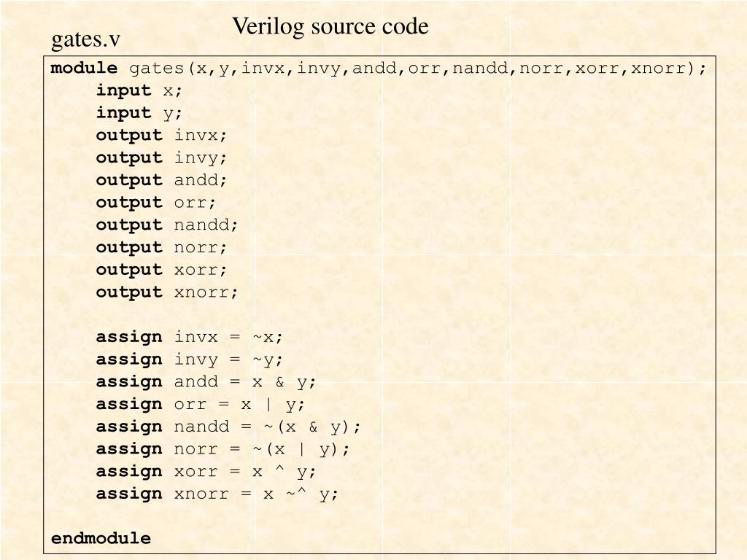The image size is (747, 560).
Task: Click the gates.v filename label
Action: pos(86,40)
